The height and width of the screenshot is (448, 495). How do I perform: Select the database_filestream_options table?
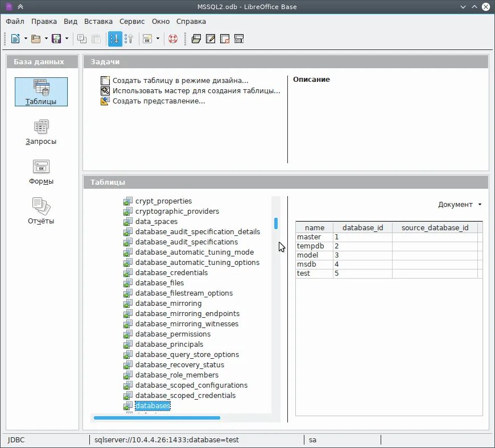[x=184, y=293]
